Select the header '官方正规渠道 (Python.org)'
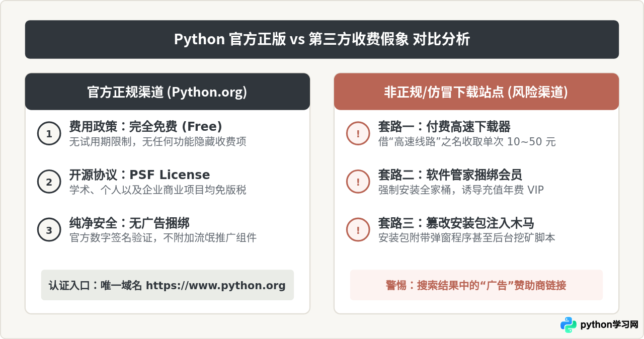The height and width of the screenshot is (339, 644). 167,92
